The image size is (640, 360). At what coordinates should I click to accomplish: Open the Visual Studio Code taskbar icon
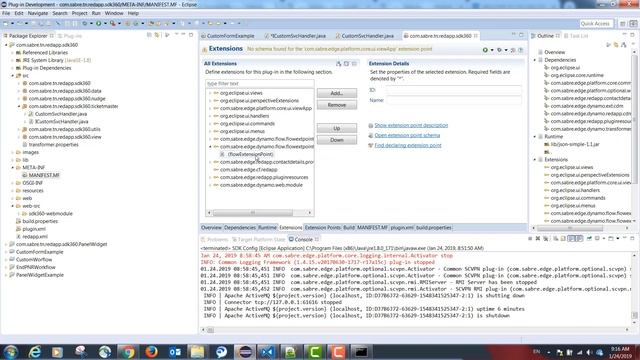tap(267, 352)
